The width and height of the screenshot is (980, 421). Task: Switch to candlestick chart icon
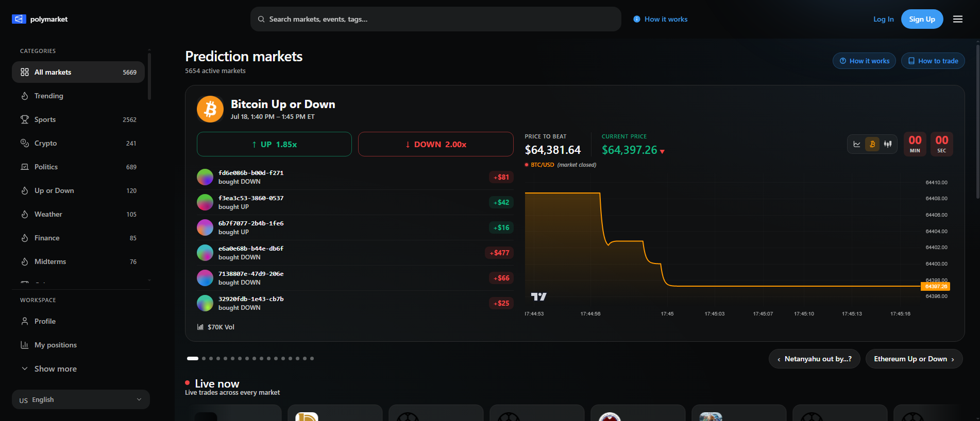click(x=888, y=144)
